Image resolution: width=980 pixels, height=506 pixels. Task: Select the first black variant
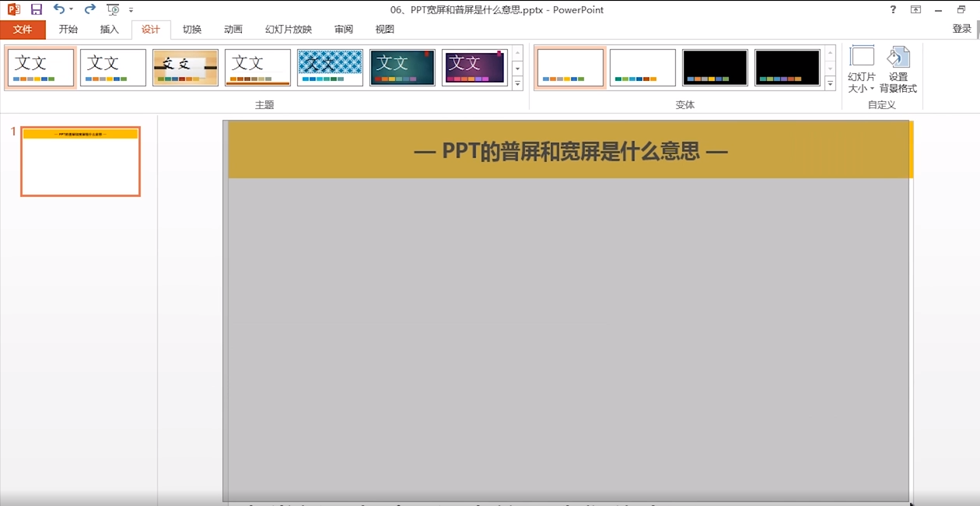point(715,68)
